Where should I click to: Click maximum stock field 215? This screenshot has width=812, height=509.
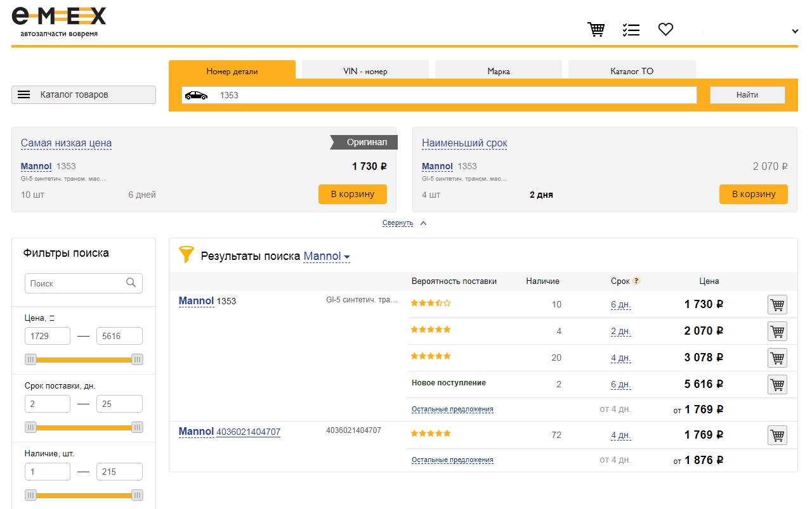point(119,472)
